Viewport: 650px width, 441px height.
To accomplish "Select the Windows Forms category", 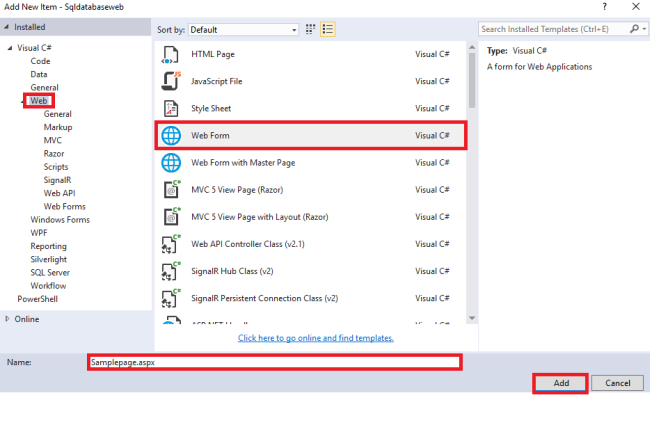I will 60,220.
